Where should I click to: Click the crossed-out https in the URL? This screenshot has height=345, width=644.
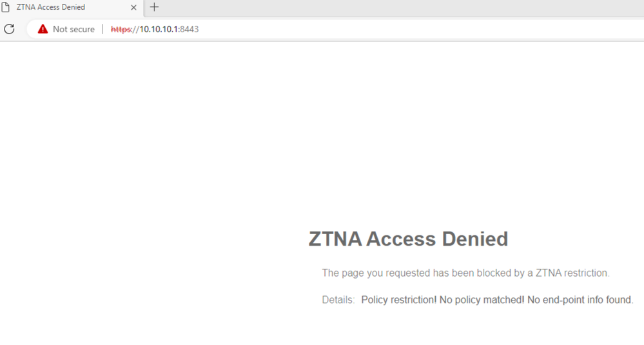coord(120,29)
